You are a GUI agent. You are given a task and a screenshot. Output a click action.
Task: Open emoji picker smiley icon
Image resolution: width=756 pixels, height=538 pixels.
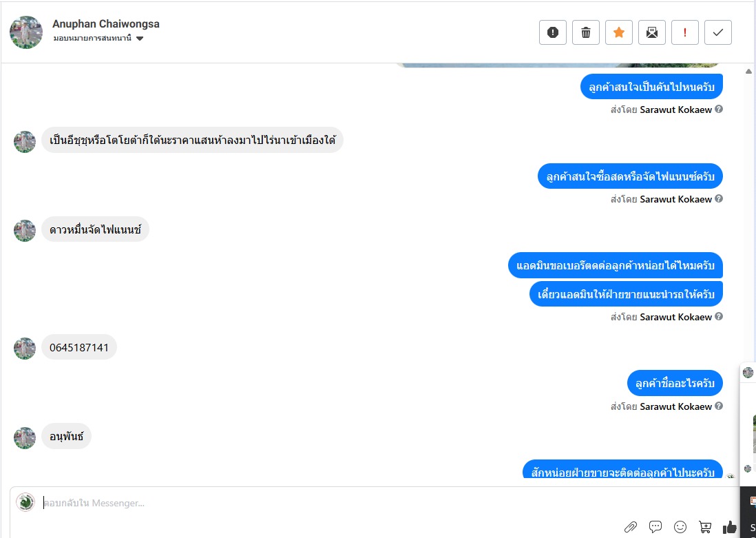680,526
